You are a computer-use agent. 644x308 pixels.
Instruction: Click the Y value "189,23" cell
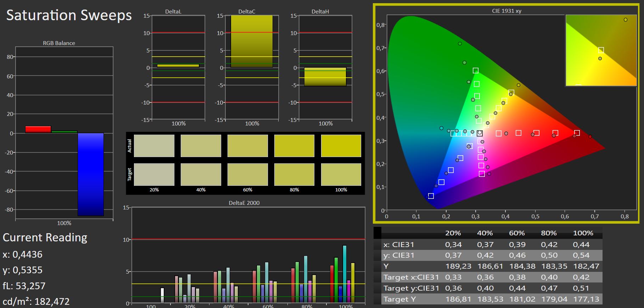tap(458, 266)
